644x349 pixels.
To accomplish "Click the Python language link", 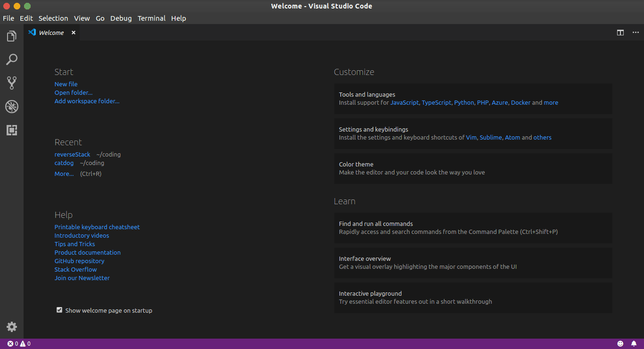I will [x=464, y=102].
